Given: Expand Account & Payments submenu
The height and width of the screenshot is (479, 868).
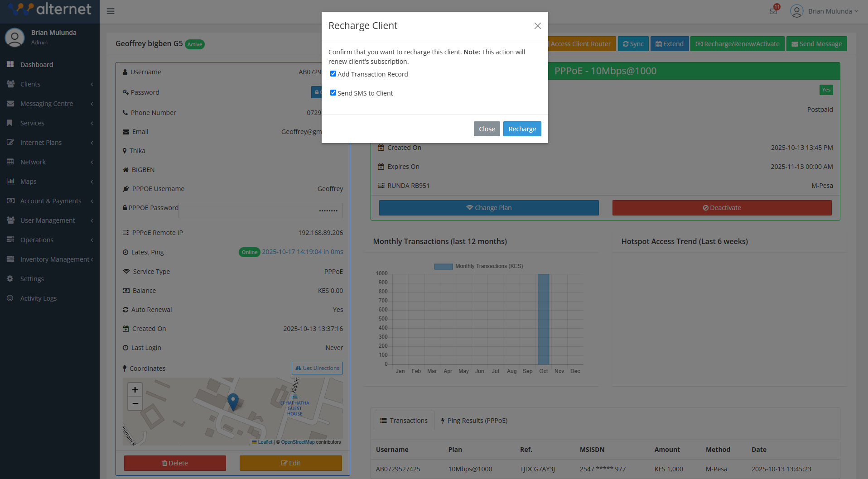Looking at the screenshot, I should (x=50, y=201).
